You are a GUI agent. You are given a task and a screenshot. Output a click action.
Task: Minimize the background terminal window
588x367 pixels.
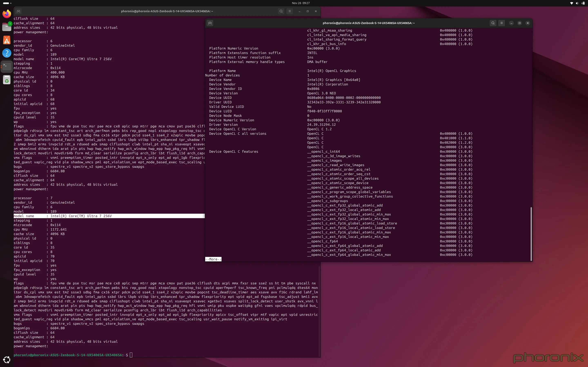tap(299, 11)
